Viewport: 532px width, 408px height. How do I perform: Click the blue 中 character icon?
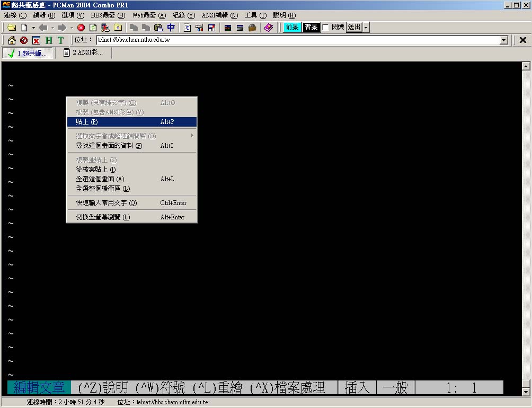pos(171,28)
